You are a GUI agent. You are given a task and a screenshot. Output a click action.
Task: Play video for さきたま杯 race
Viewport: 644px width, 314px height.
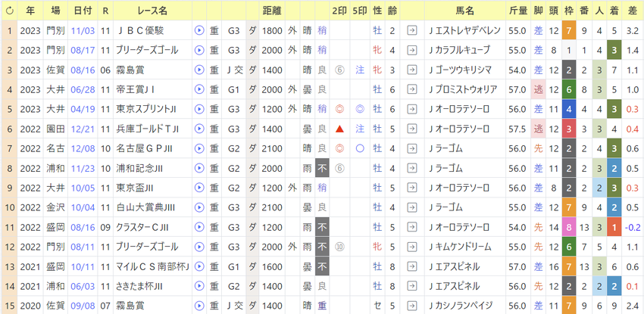tap(199, 286)
